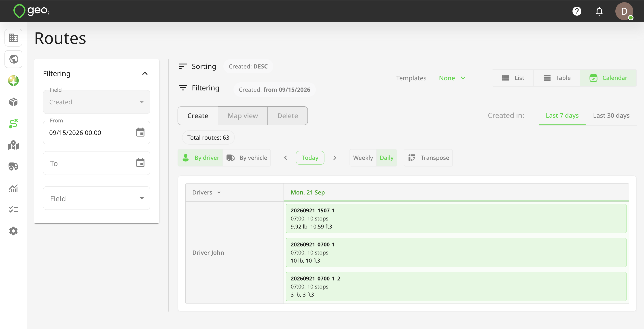Select the Last 30 days tab
The width and height of the screenshot is (644, 329).
tap(611, 115)
